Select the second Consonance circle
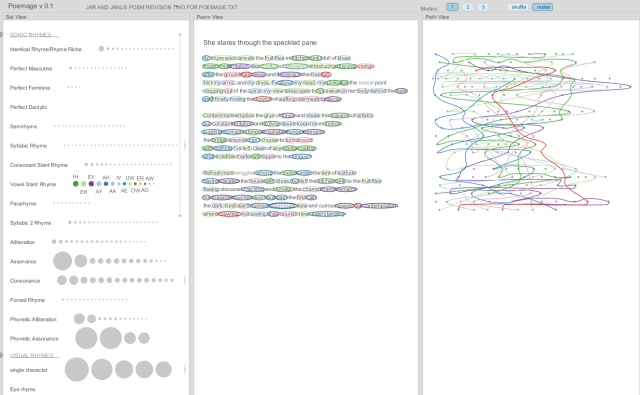Screen dimensions: 640x395 coord(74,280)
